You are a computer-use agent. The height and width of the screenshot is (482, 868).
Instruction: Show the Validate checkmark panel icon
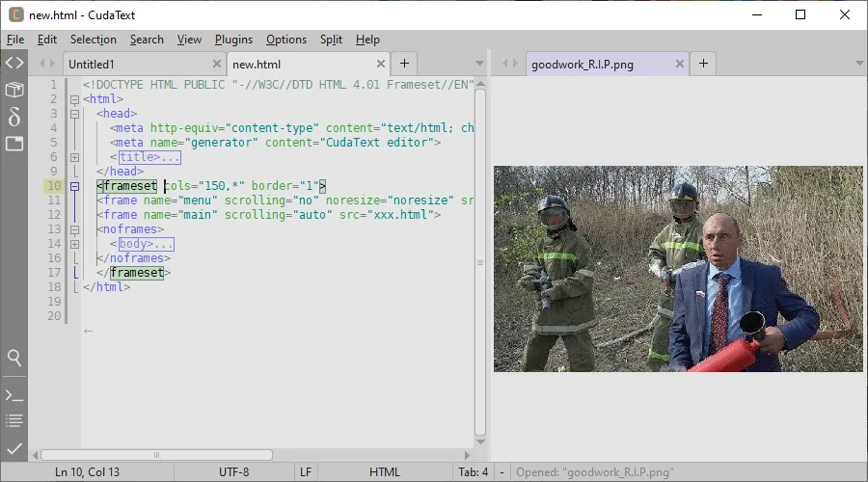point(14,448)
